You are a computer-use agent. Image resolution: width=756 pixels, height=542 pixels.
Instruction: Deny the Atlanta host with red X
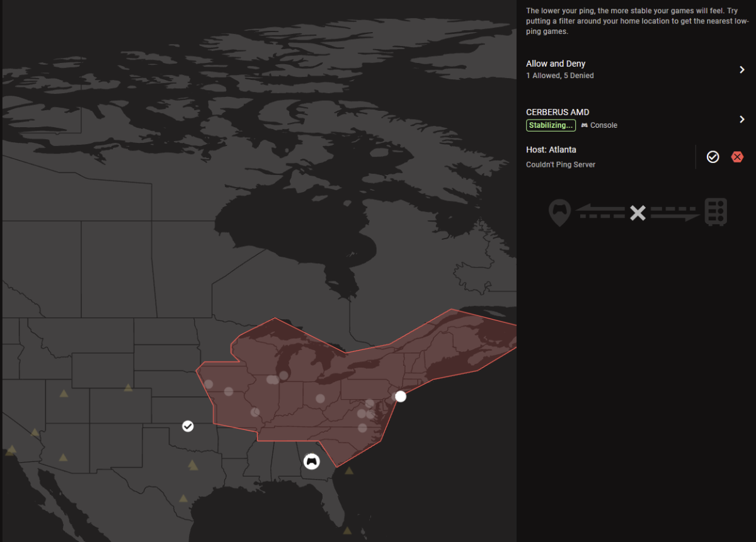pyautogui.click(x=737, y=157)
